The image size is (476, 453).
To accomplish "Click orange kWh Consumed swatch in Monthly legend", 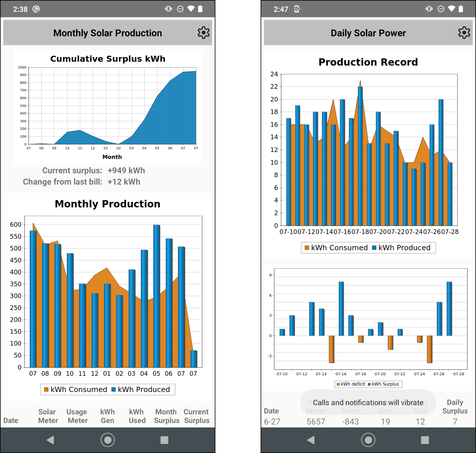I will click(x=46, y=389).
